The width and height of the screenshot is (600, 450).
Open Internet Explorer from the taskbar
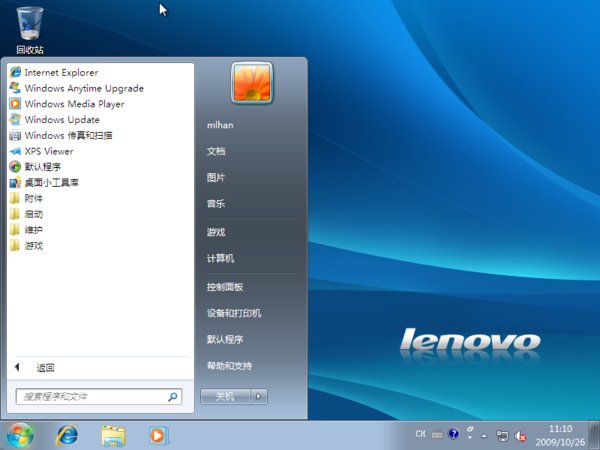(67, 435)
